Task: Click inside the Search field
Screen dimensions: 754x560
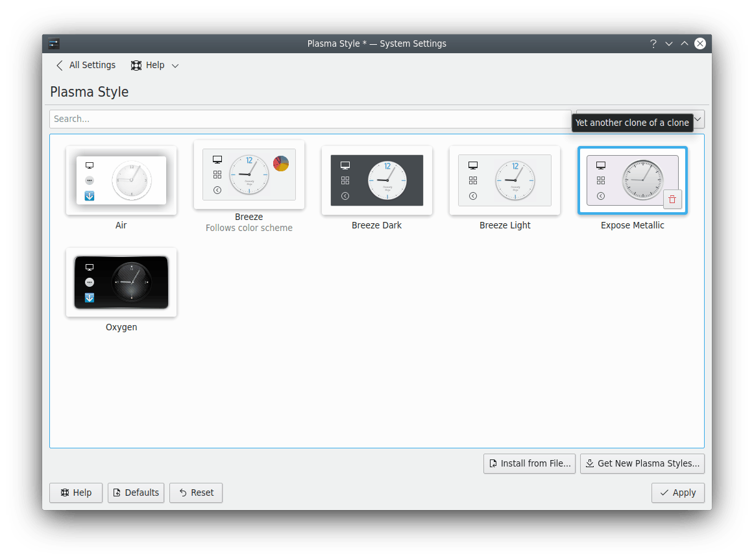Action: (260, 119)
